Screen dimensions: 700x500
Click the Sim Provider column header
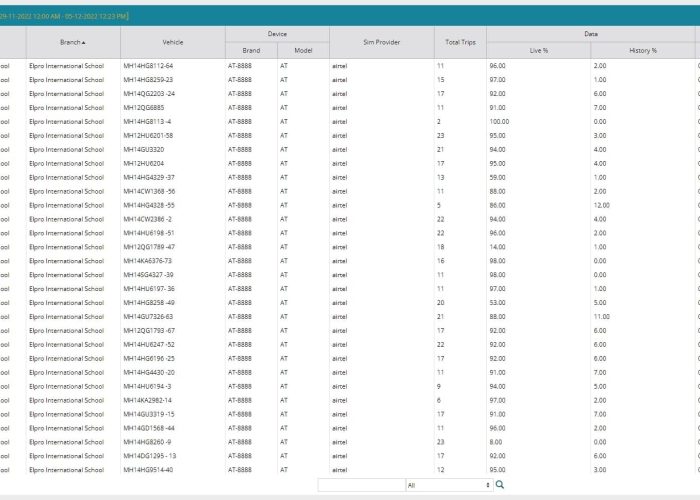pyautogui.click(x=381, y=42)
